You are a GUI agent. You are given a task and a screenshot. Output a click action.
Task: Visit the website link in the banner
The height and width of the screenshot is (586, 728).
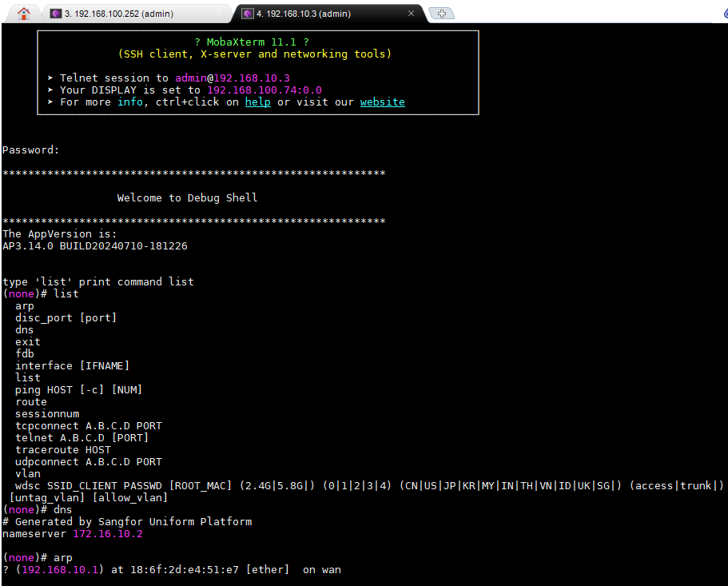pyautogui.click(x=382, y=102)
